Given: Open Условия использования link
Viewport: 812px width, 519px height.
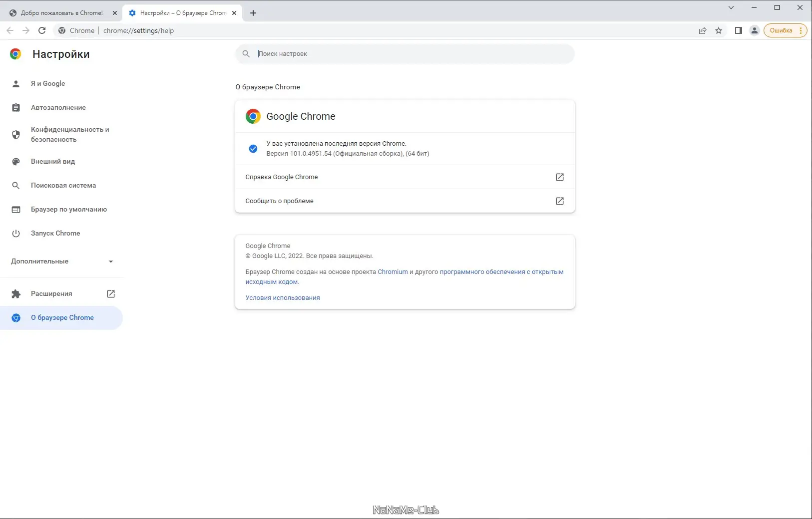Looking at the screenshot, I should pos(283,298).
